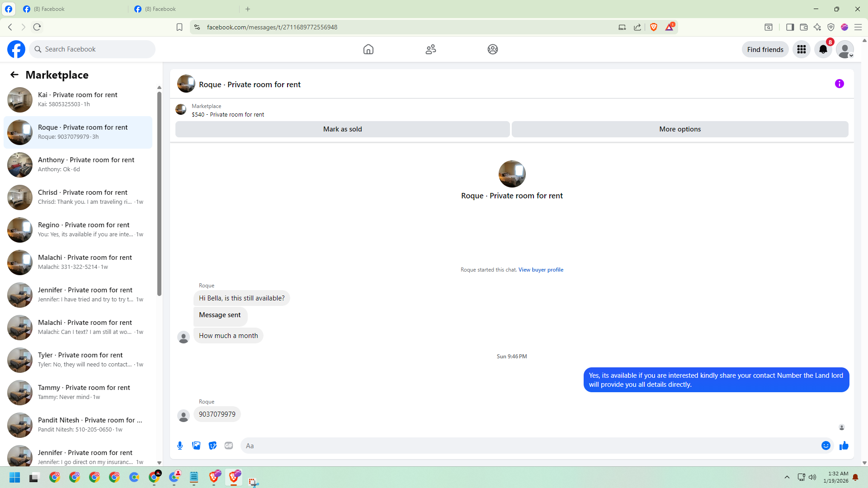868x488 pixels.
Task: Expand the system tray hidden icons chevron
Action: coord(787,477)
